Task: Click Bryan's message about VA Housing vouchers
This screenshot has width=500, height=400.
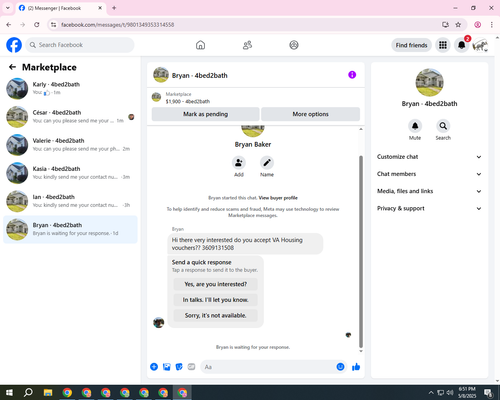Action: [245, 244]
